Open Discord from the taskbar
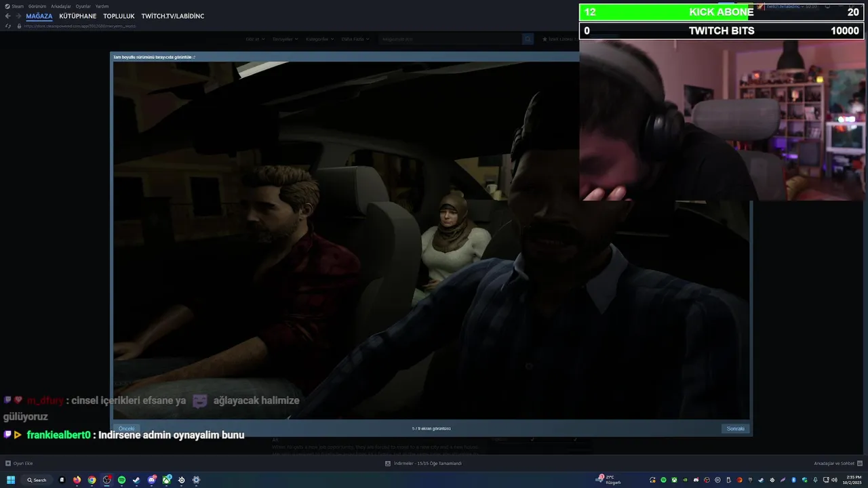 point(152,480)
